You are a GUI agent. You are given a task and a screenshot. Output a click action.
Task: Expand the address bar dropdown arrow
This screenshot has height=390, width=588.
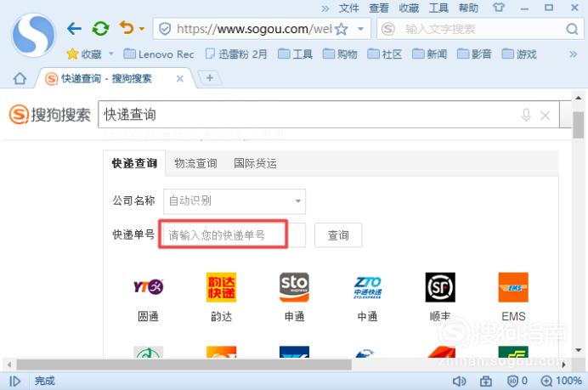[x=361, y=29]
